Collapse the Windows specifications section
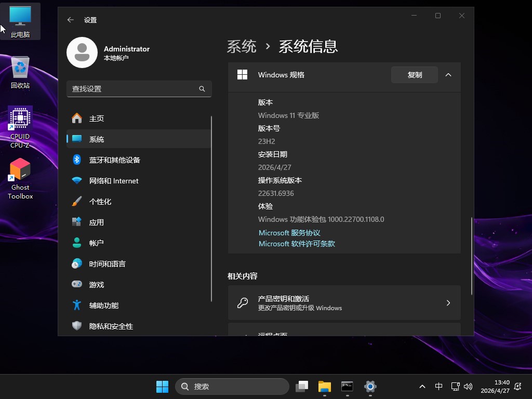Screen dimensions: 532x399 click(x=448, y=75)
